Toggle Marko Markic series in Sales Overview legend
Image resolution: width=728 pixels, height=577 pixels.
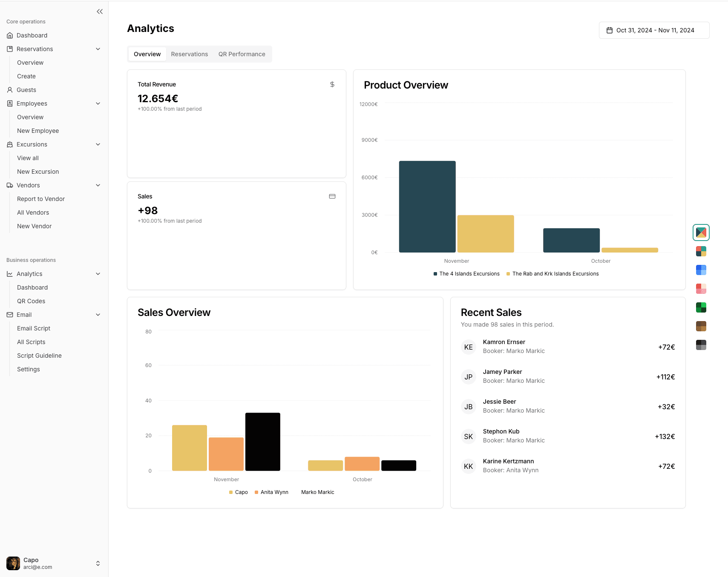(317, 492)
